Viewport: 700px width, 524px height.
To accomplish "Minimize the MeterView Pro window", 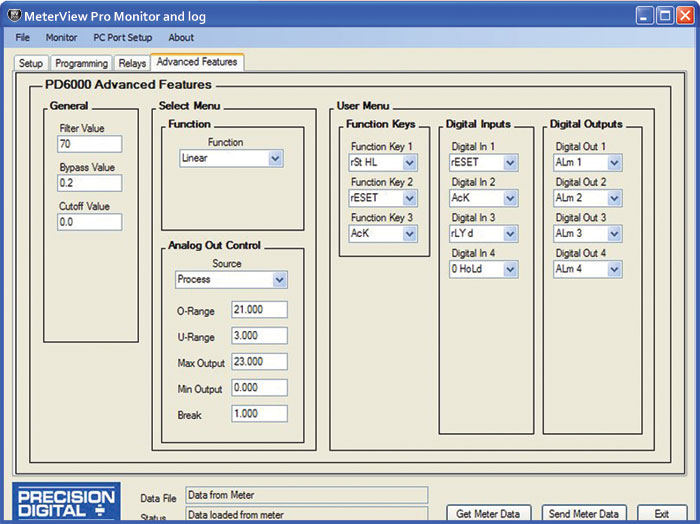I will [x=644, y=17].
